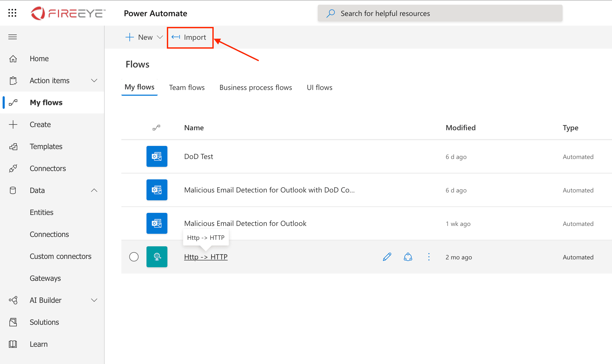Switch to the Team flows tab
This screenshot has height=364, width=612.
(187, 87)
